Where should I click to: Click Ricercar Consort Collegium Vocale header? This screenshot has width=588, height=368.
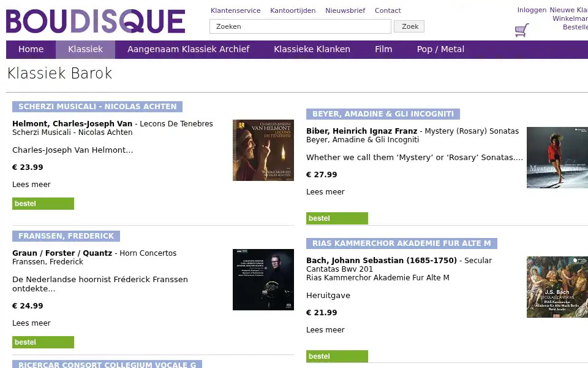[x=107, y=364]
